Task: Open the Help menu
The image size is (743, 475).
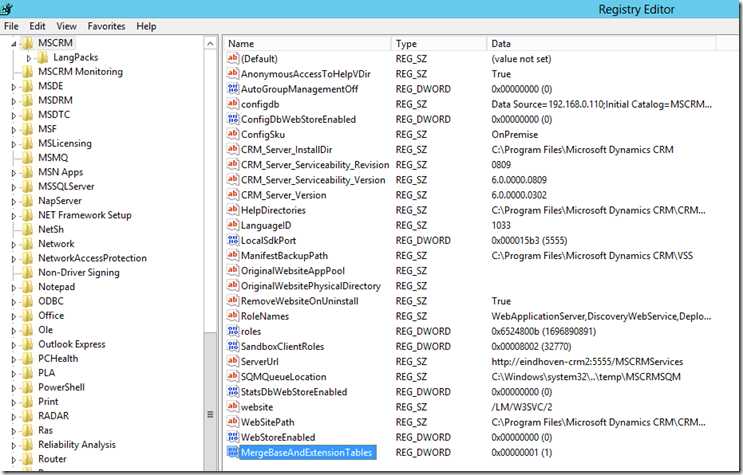Action: point(146,26)
